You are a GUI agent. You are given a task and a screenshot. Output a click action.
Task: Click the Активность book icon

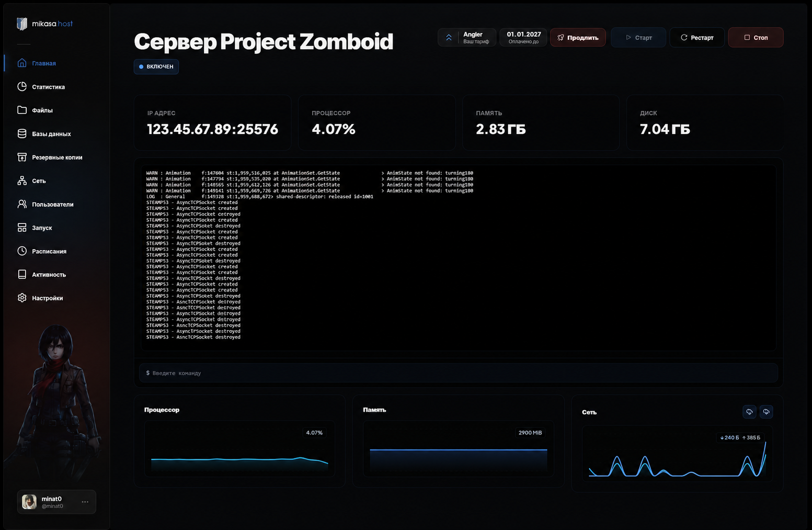coord(22,274)
